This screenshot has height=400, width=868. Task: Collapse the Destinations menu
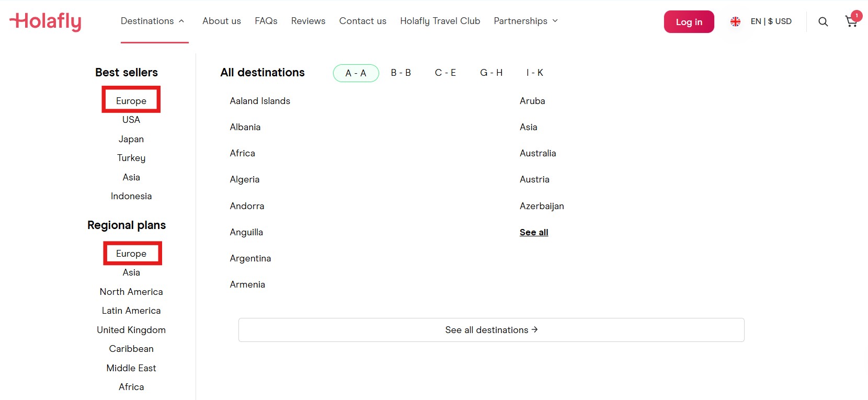click(153, 21)
